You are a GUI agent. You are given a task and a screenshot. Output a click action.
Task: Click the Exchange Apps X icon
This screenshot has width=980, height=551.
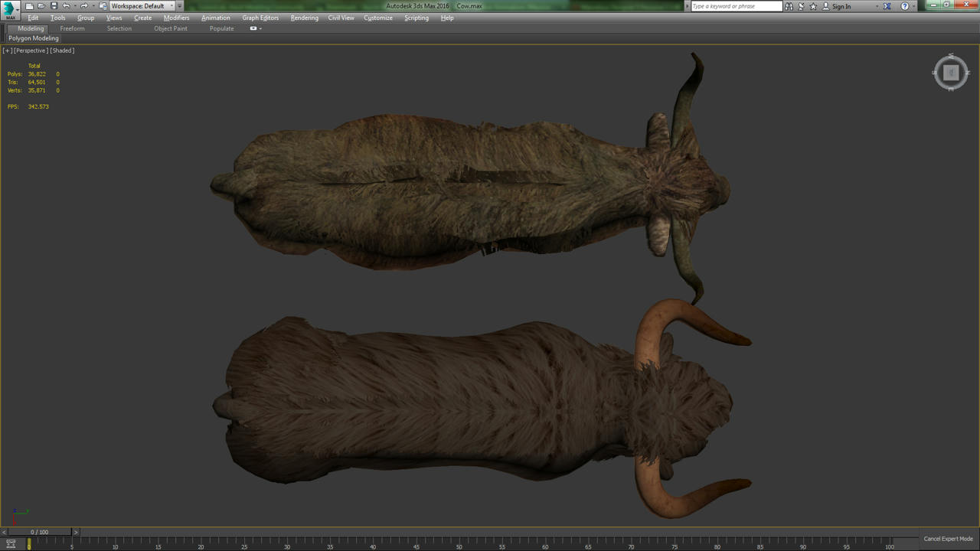click(x=887, y=6)
